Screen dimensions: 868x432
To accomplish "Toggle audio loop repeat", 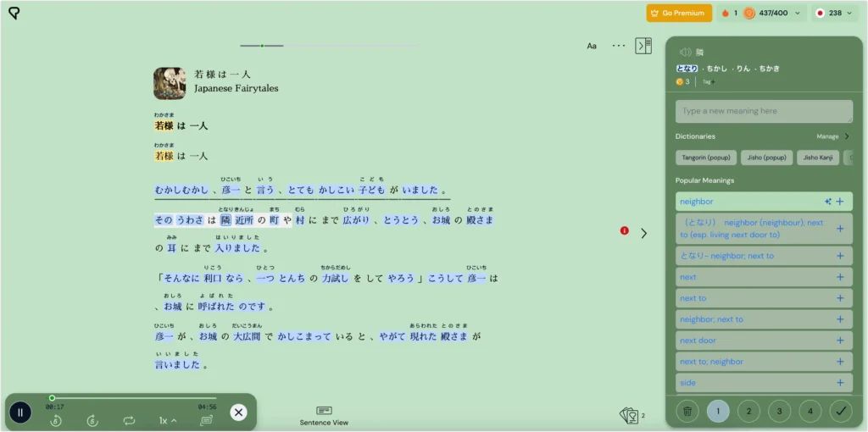I will click(x=129, y=421).
